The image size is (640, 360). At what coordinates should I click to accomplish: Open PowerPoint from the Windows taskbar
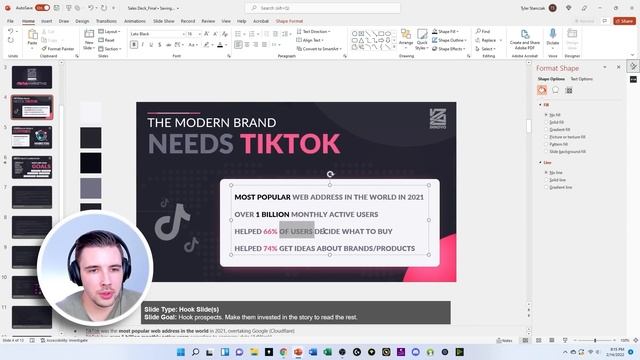(x=298, y=352)
